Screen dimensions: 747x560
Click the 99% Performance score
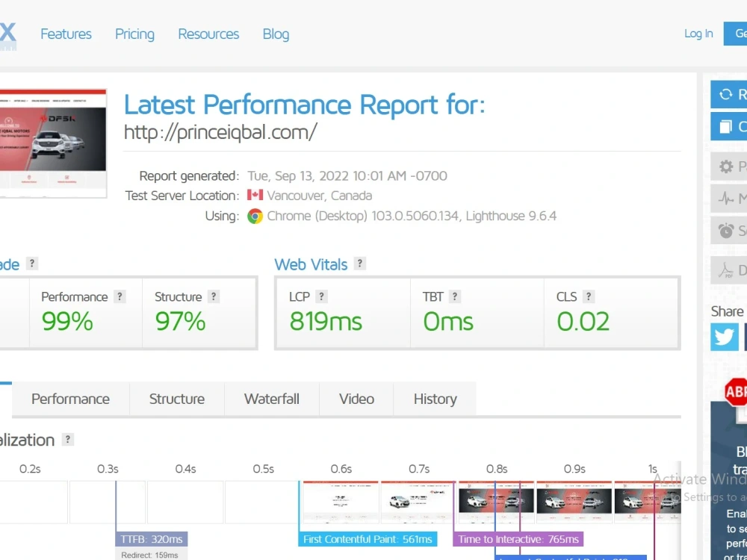(x=67, y=321)
